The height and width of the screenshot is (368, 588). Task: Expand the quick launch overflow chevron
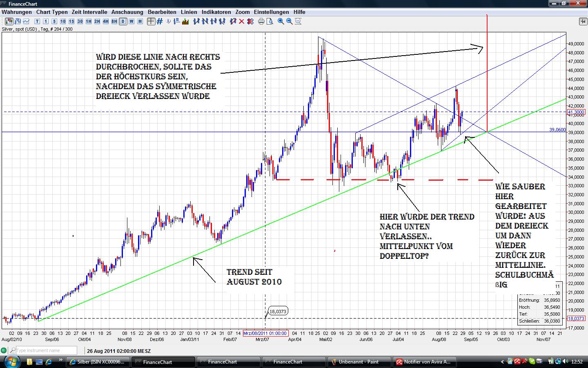point(61,360)
